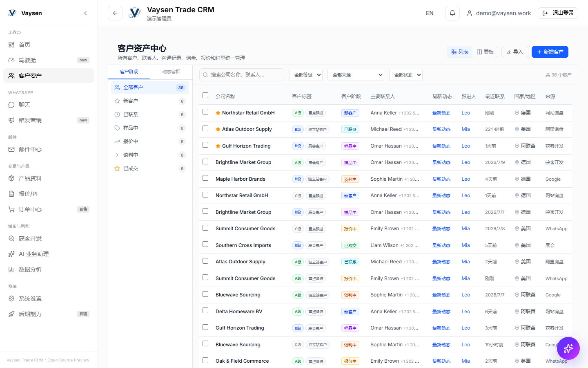Viewport: 588px width, 368px height.
Task: Open the 邮件中心 mail icon
Action: tap(11, 149)
